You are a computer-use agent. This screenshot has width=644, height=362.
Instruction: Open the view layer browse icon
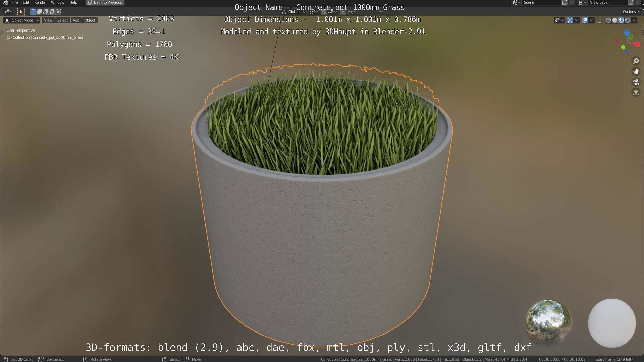click(x=583, y=2)
